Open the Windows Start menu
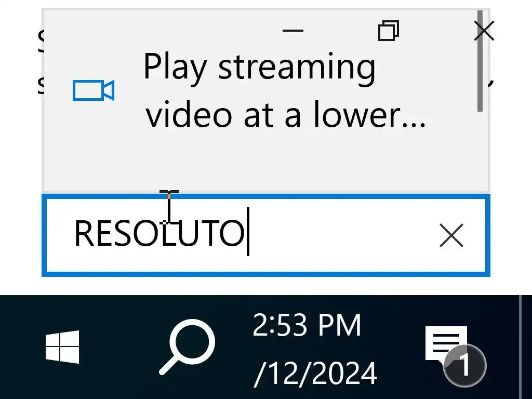This screenshot has height=399, width=532. pyautogui.click(x=62, y=347)
